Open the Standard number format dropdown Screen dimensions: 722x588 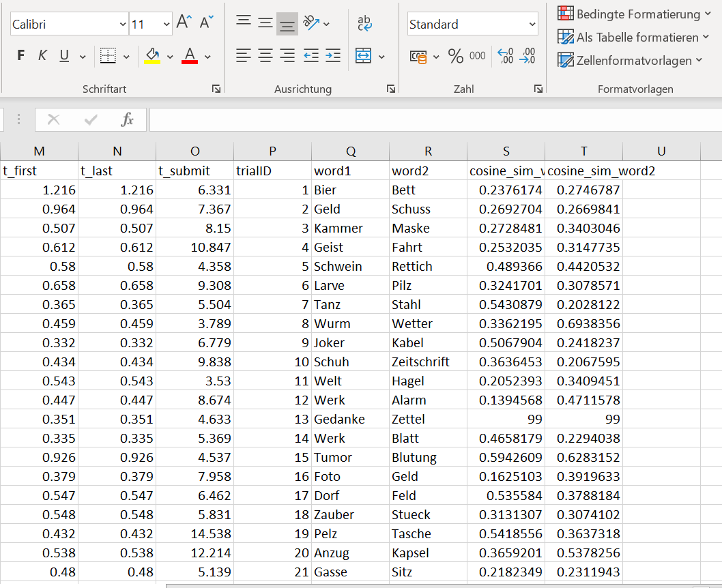[532, 25]
